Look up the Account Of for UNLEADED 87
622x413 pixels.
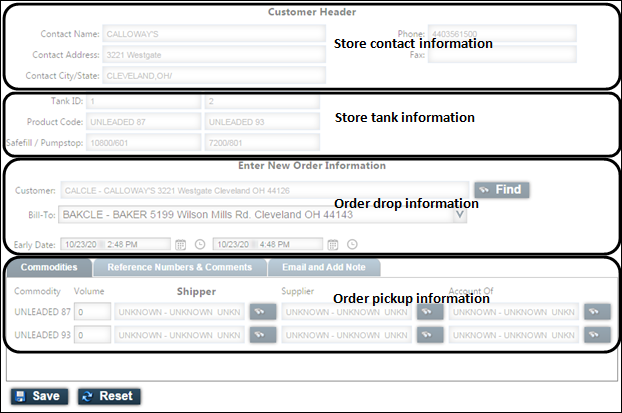(597, 312)
